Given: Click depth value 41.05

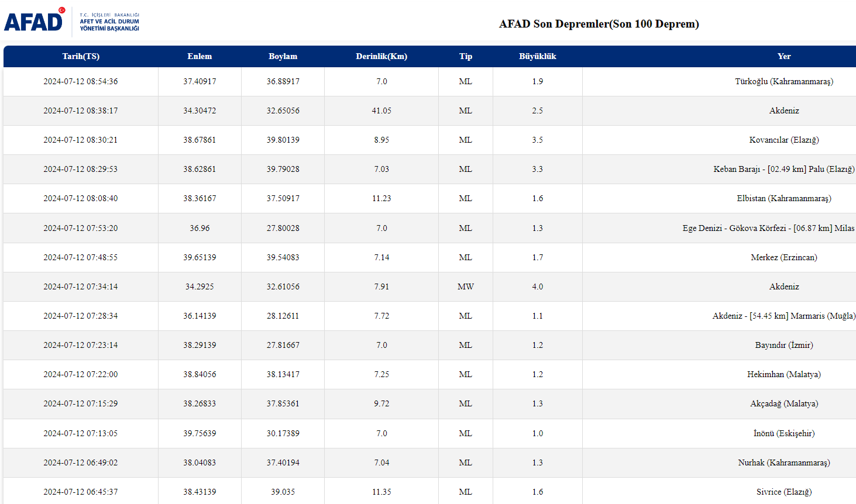Looking at the screenshot, I should tap(381, 111).
